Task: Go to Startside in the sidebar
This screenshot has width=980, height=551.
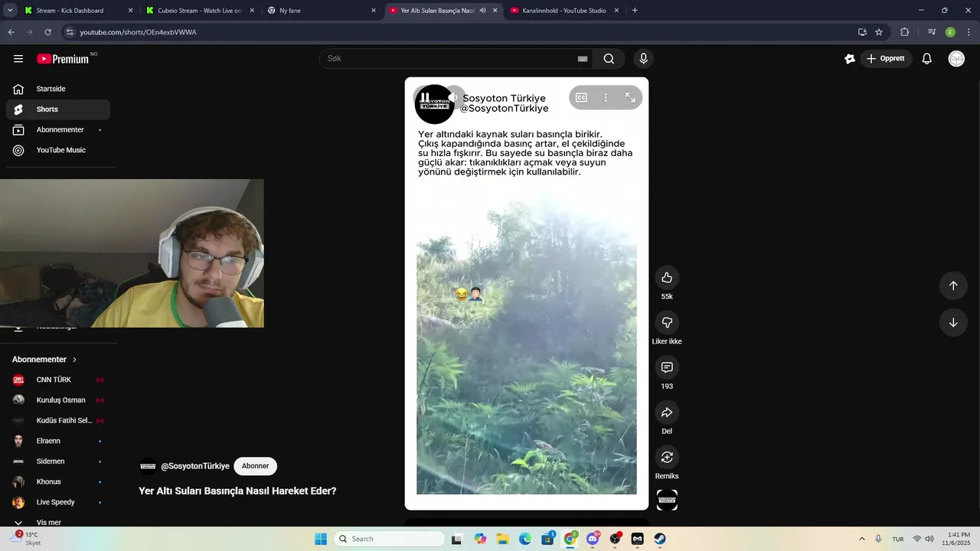Action: click(58, 89)
